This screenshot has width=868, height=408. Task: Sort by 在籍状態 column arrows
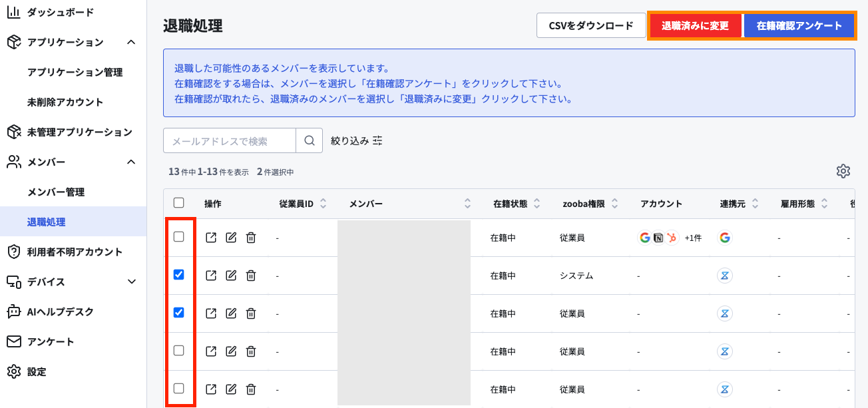[537, 204]
